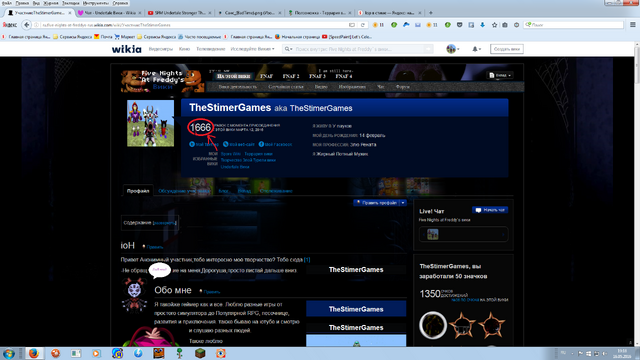Click the bookmark star icon in toolbar
Viewport: 640px width, 360px height.
[x=494, y=25]
